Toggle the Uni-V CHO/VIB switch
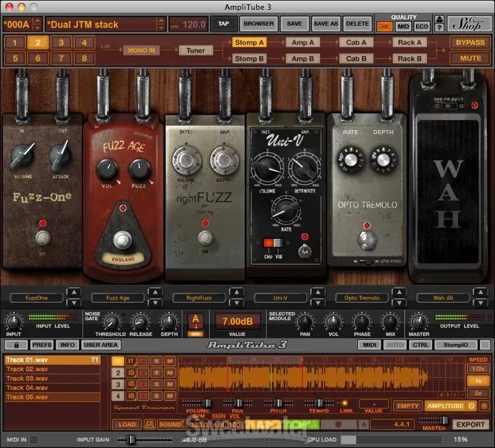495x448 pixels. tap(268, 245)
